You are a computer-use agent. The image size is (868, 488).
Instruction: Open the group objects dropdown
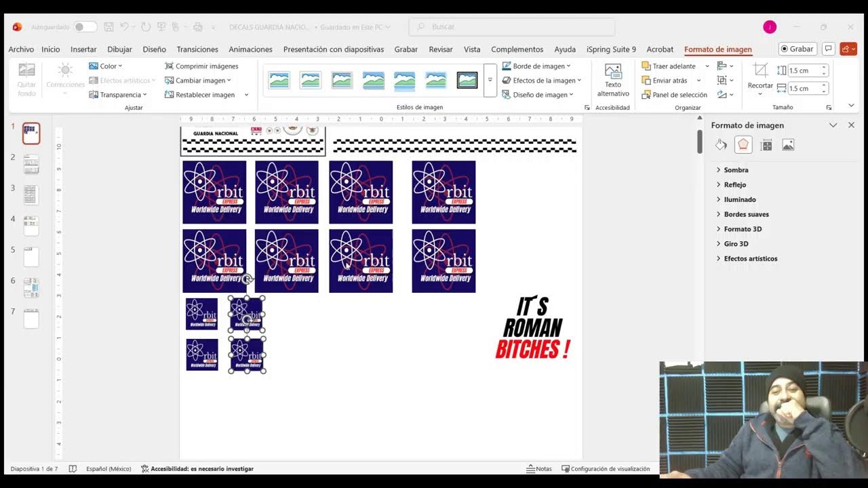[x=725, y=80]
